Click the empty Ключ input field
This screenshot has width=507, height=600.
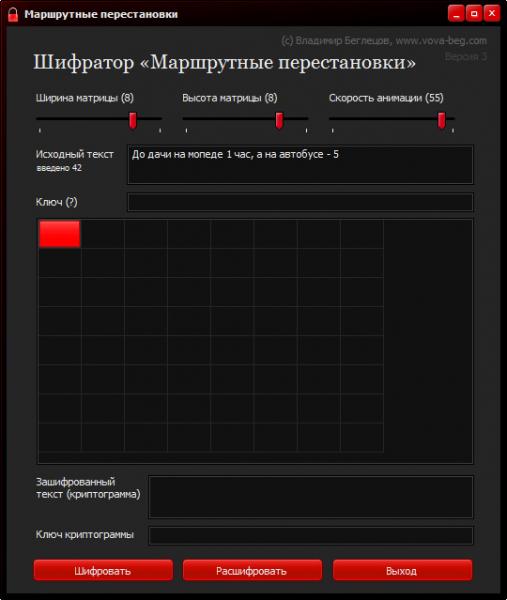[300, 202]
